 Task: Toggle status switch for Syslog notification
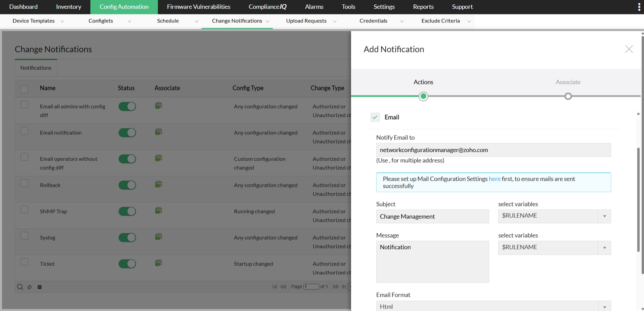coord(127,238)
